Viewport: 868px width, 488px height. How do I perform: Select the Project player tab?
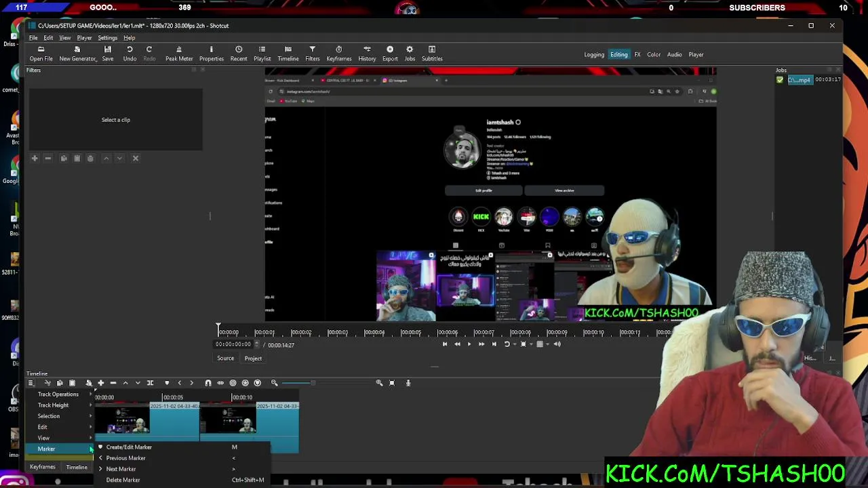(x=253, y=359)
